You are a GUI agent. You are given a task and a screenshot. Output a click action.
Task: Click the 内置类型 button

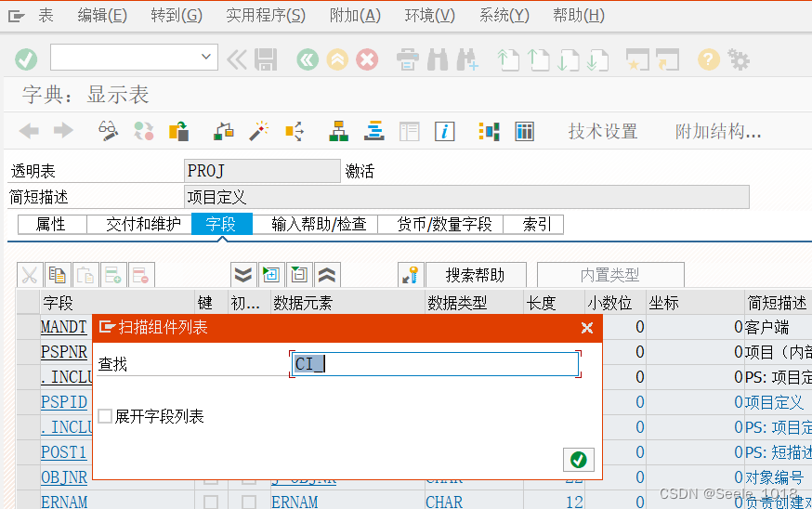point(610,275)
